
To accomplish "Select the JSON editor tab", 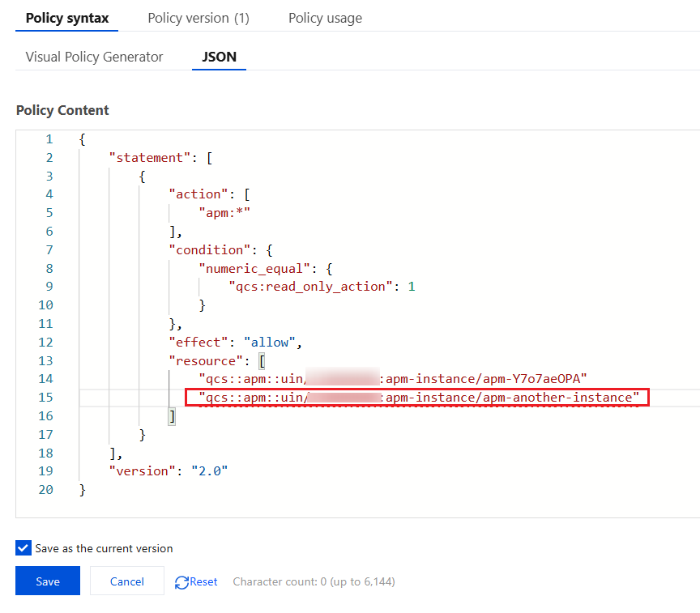I will coord(219,57).
